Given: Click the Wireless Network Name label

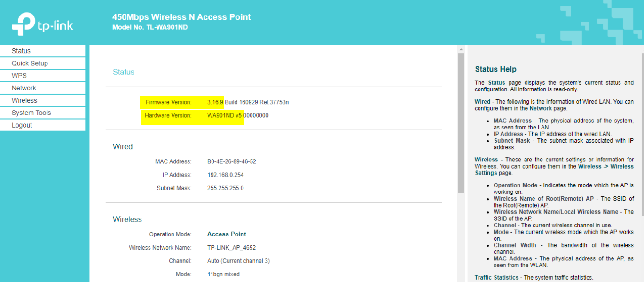Looking at the screenshot, I should tap(160, 248).
